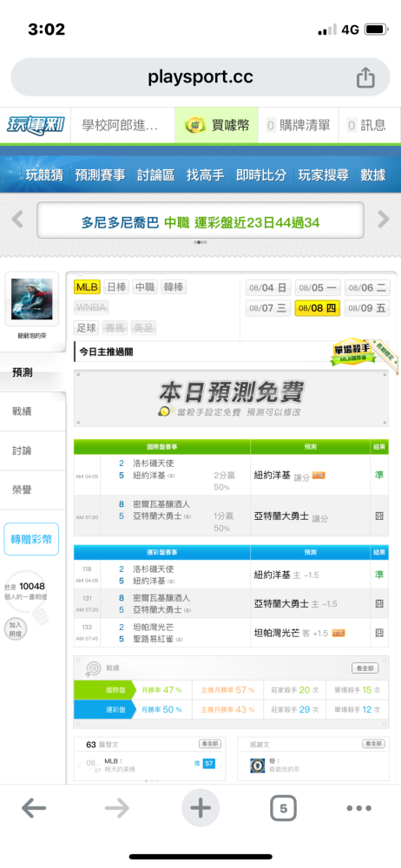
Task: Click the orange badge beside 坦帕灣光芒 prediction
Action: pyautogui.click(x=339, y=633)
